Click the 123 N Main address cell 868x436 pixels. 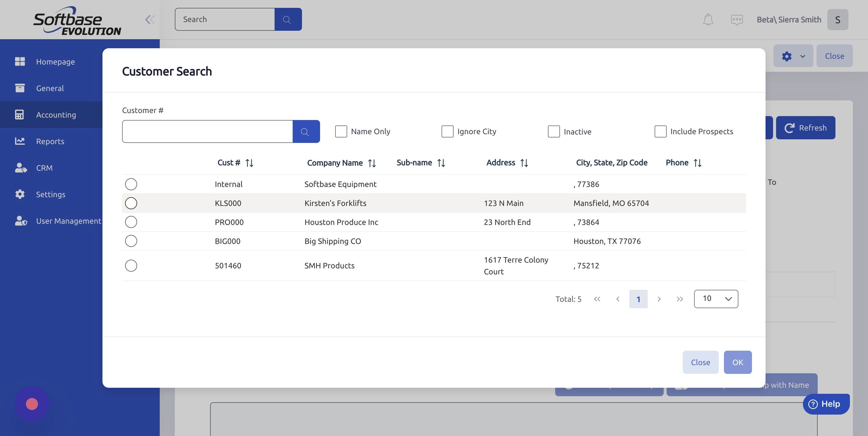click(504, 203)
